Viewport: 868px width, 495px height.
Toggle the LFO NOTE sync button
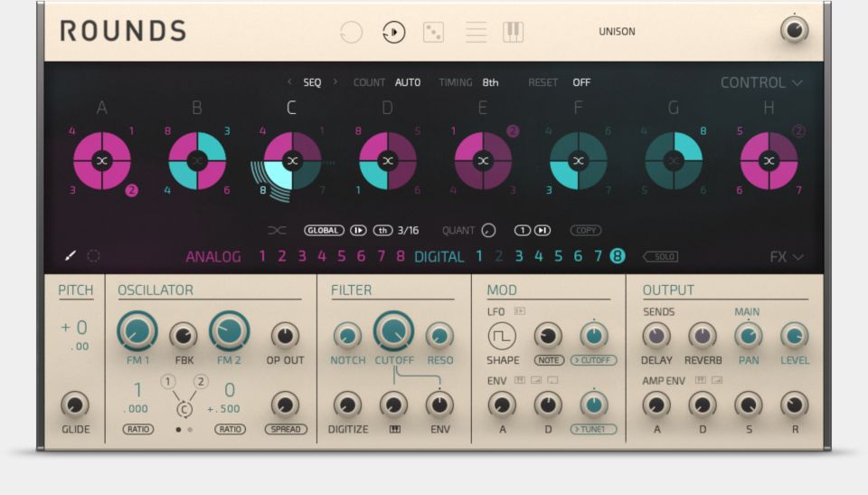(x=548, y=360)
